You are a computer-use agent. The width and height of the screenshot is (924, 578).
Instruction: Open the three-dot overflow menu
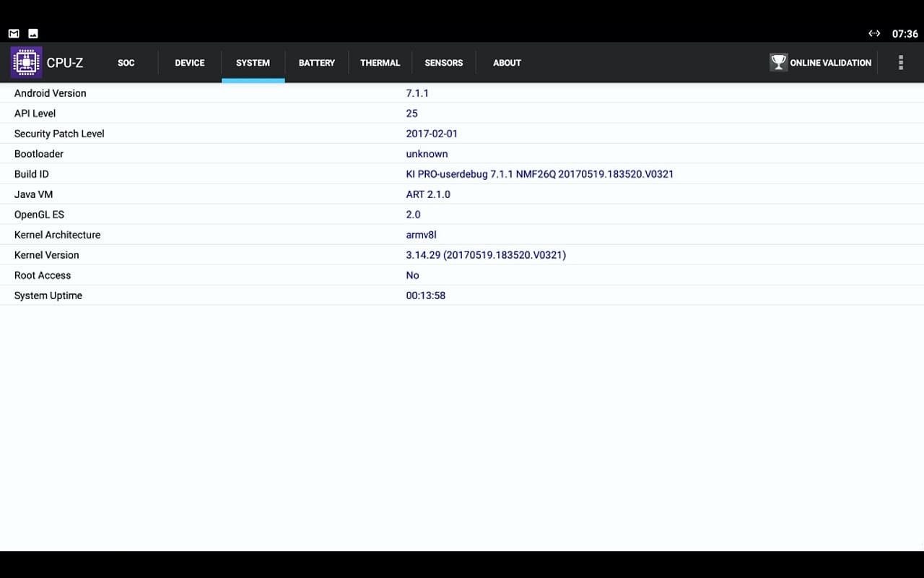tap(900, 63)
